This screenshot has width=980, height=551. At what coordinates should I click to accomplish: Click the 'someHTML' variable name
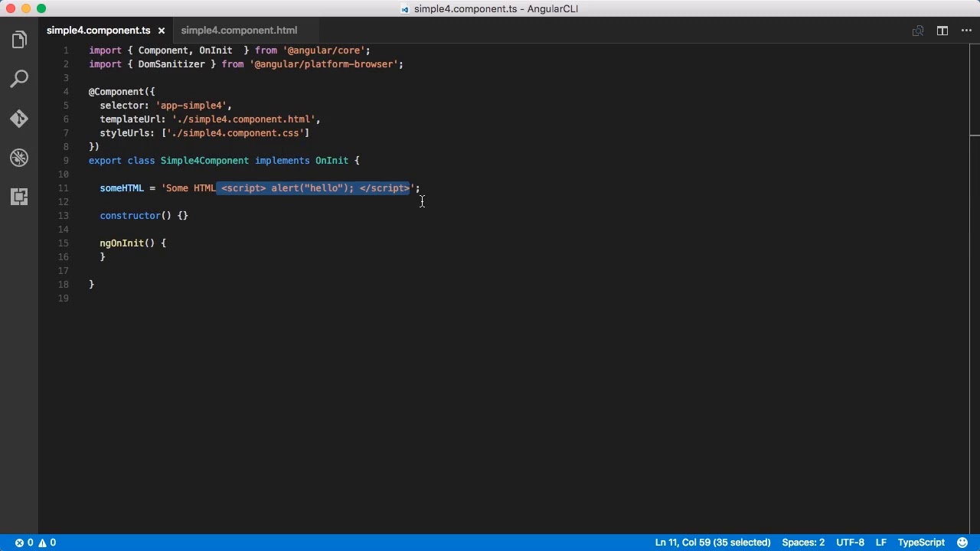click(122, 188)
